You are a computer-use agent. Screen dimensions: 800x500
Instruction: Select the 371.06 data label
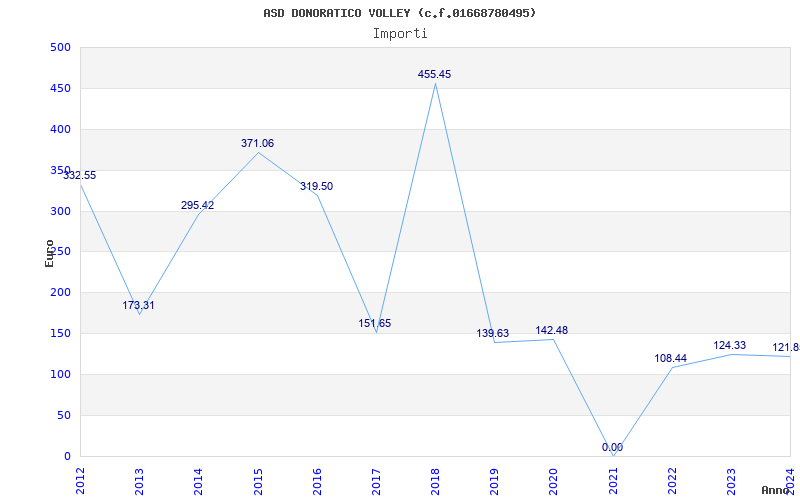(x=258, y=143)
